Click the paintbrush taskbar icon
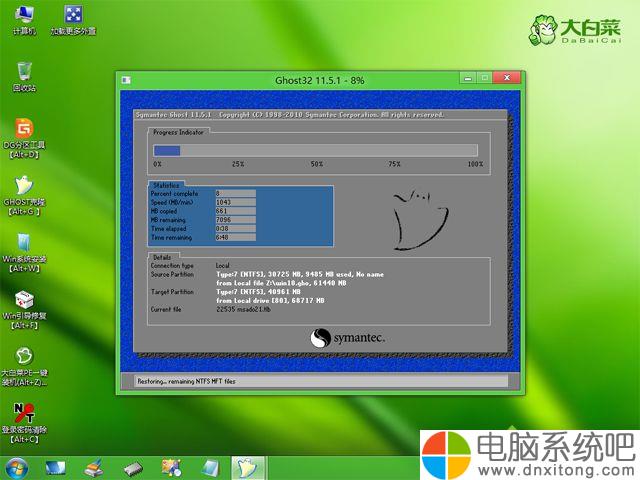Screen dimensions: 640x480 (94, 468)
